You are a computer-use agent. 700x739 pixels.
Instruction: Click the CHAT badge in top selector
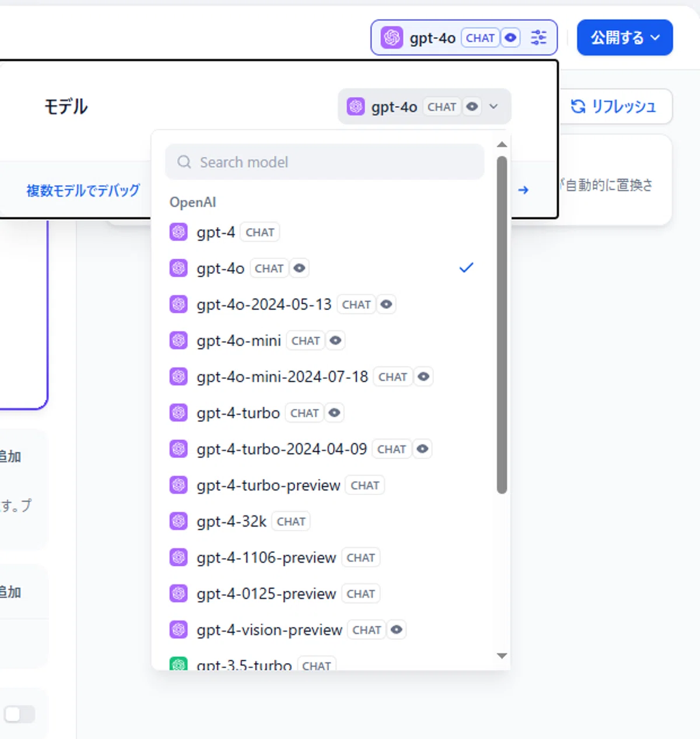(480, 38)
